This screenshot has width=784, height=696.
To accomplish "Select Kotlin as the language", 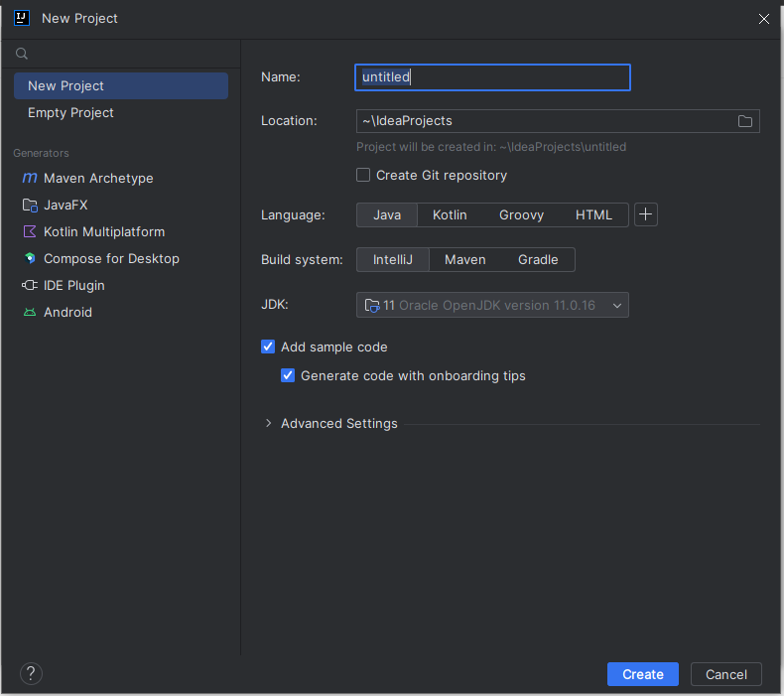I will click(x=450, y=215).
